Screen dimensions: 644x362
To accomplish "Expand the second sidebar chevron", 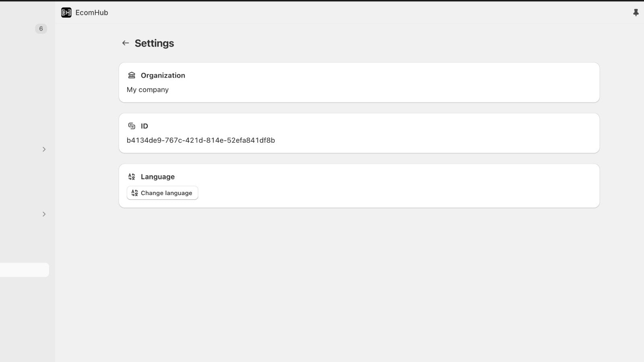I will point(44,214).
